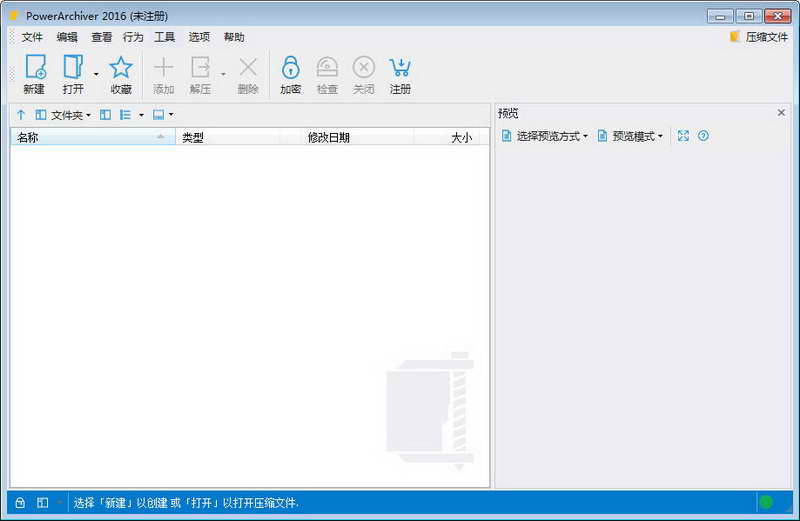
Task: Open the 文件夹 folder dropdown
Action: coord(63,115)
